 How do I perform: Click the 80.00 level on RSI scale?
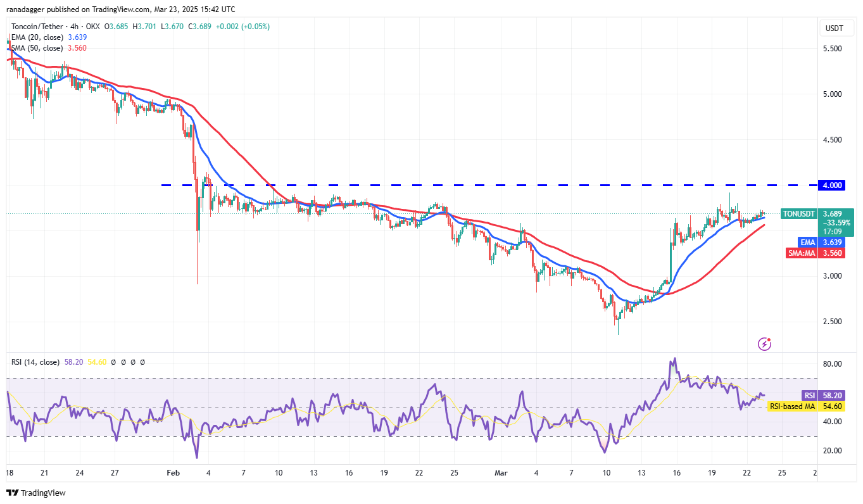click(832, 364)
